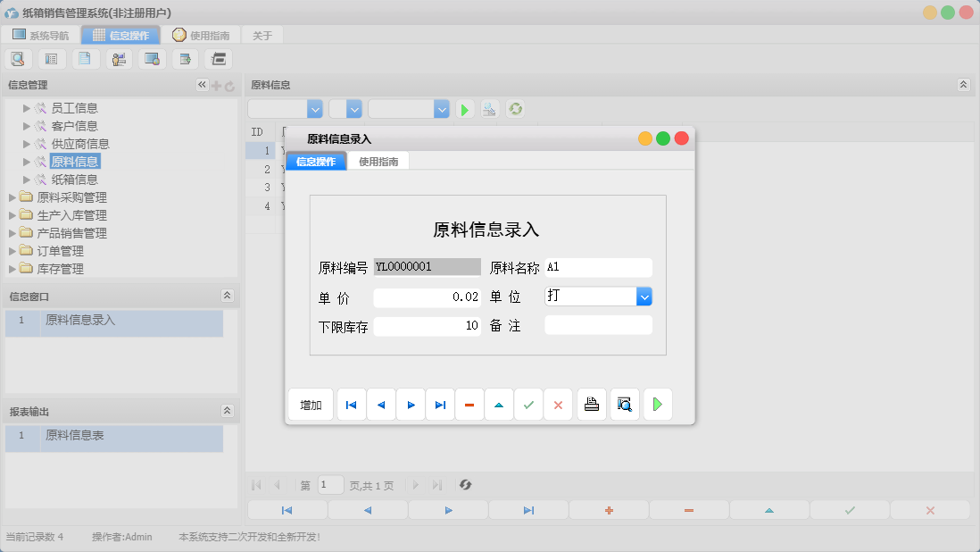Click the report list icon on the toolbar
The height and width of the screenshot is (552, 980).
[x=51, y=58]
